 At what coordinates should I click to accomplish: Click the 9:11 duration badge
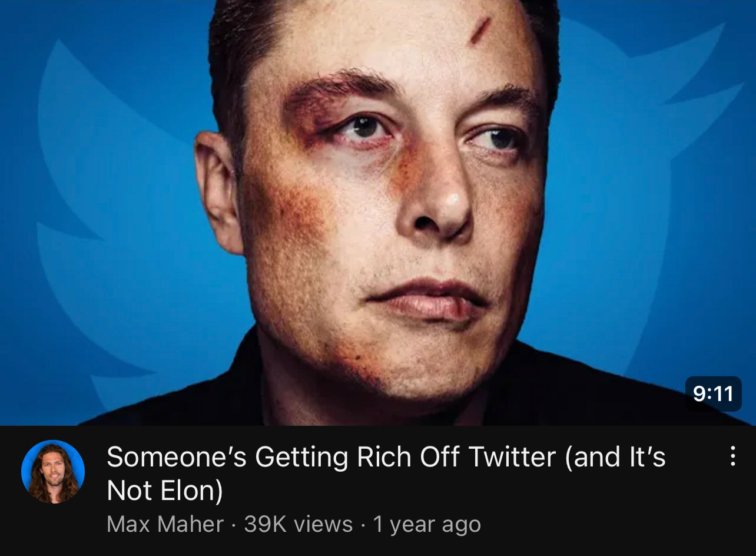713,393
